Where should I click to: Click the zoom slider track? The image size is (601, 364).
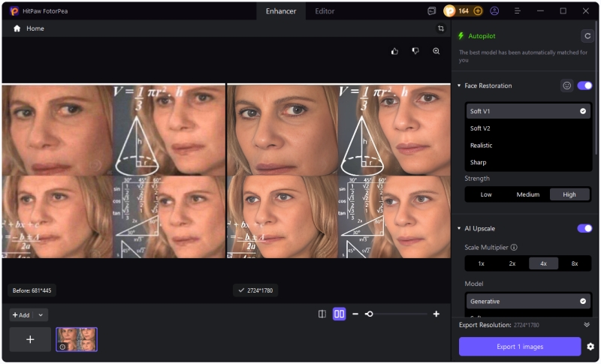point(397,314)
